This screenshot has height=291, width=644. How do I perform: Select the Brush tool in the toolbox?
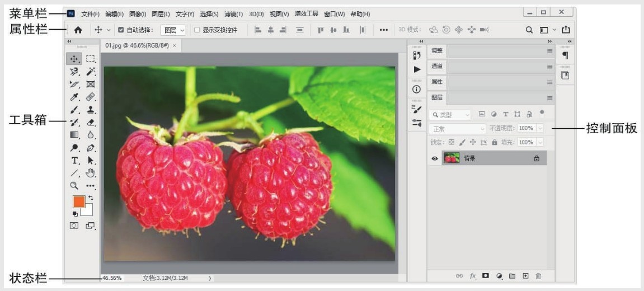[x=74, y=110]
